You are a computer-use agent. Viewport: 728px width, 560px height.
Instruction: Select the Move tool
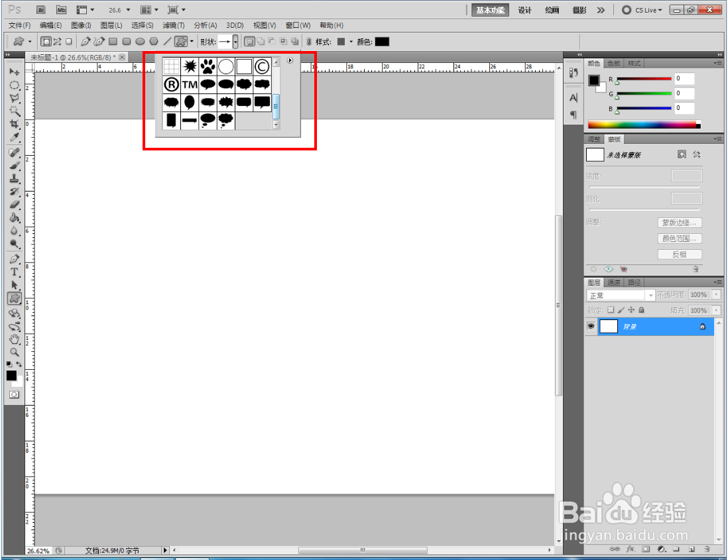15,72
